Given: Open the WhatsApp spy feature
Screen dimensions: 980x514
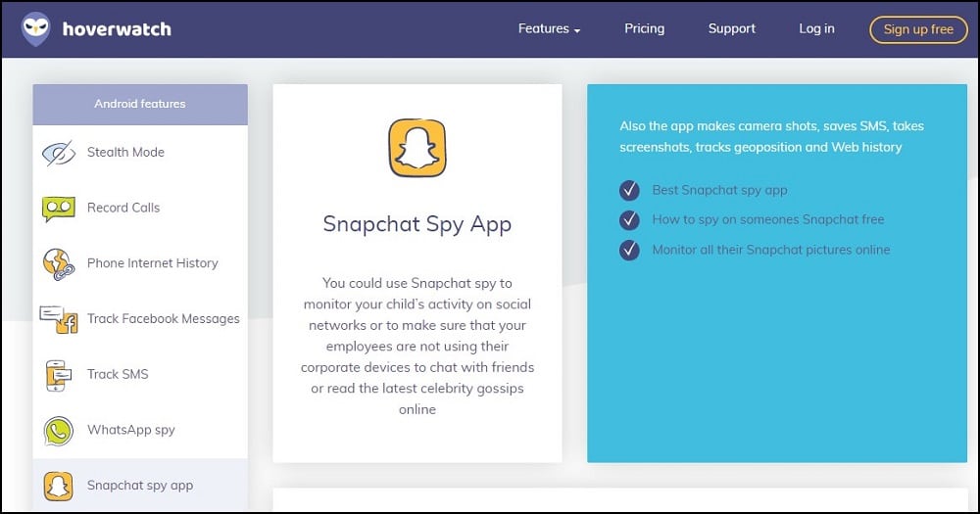Looking at the screenshot, I should (x=131, y=431).
